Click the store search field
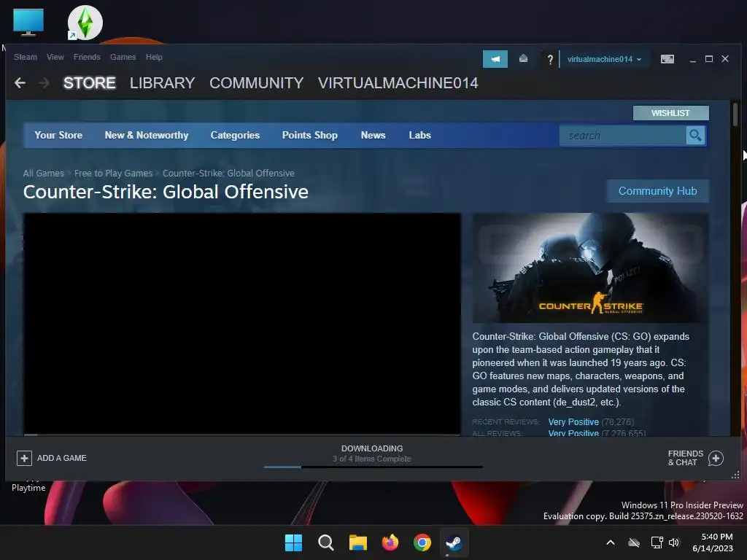 click(623, 136)
